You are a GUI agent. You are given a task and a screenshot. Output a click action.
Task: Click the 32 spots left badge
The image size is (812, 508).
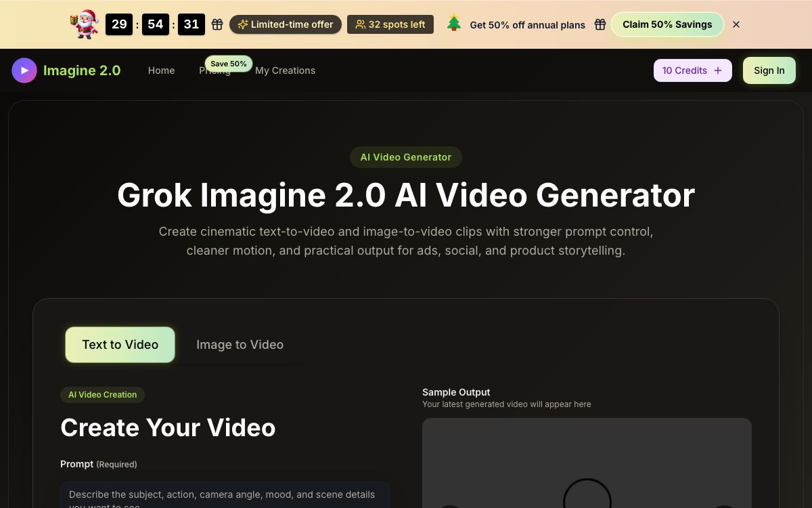tap(390, 24)
